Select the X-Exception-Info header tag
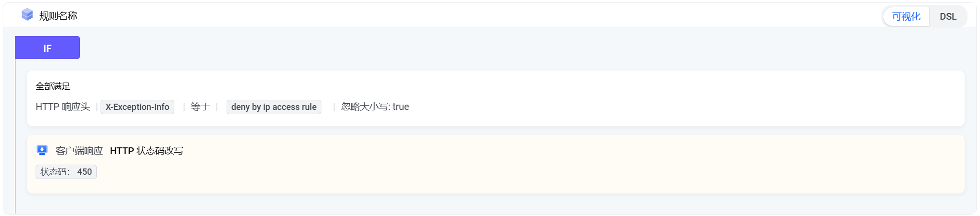The height and width of the screenshot is (216, 980). 137,107
